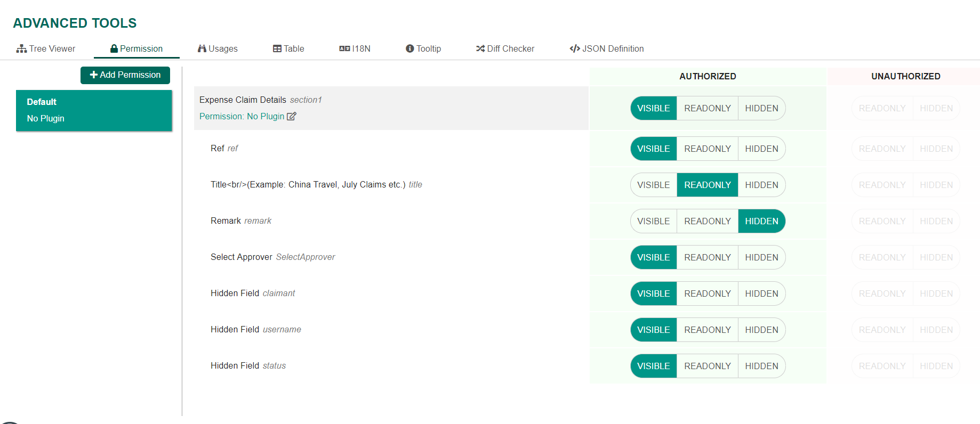Image resolution: width=980 pixels, height=424 pixels.
Task: Click the Add Permission button
Action: pos(125,75)
